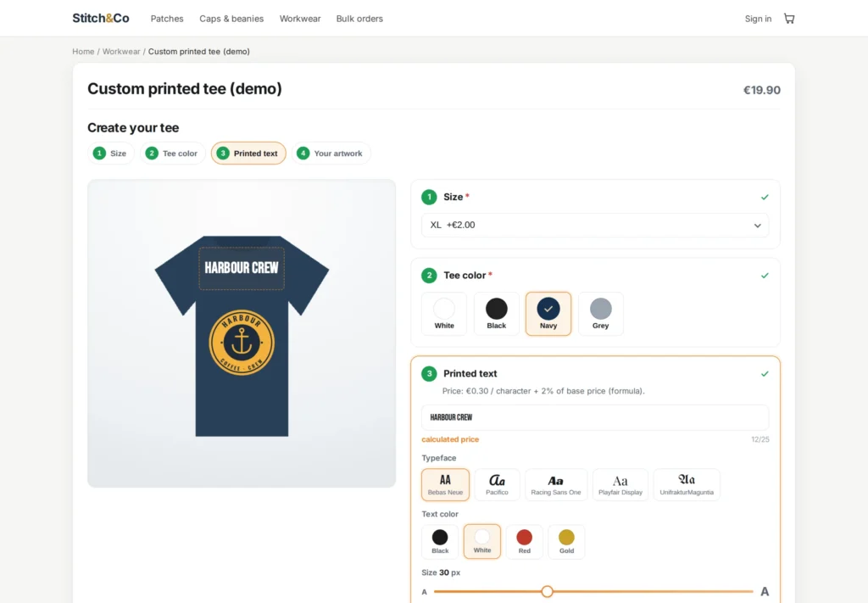Choose the White tee color

[x=444, y=314]
